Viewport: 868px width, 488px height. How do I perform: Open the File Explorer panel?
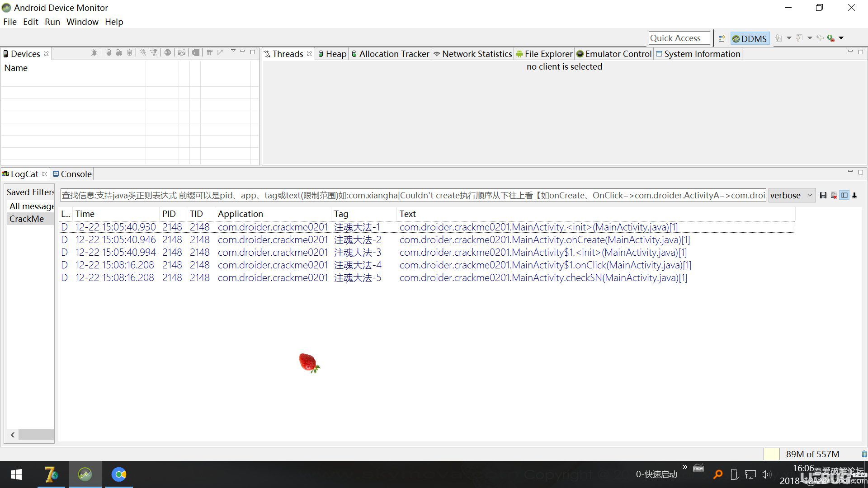544,54
